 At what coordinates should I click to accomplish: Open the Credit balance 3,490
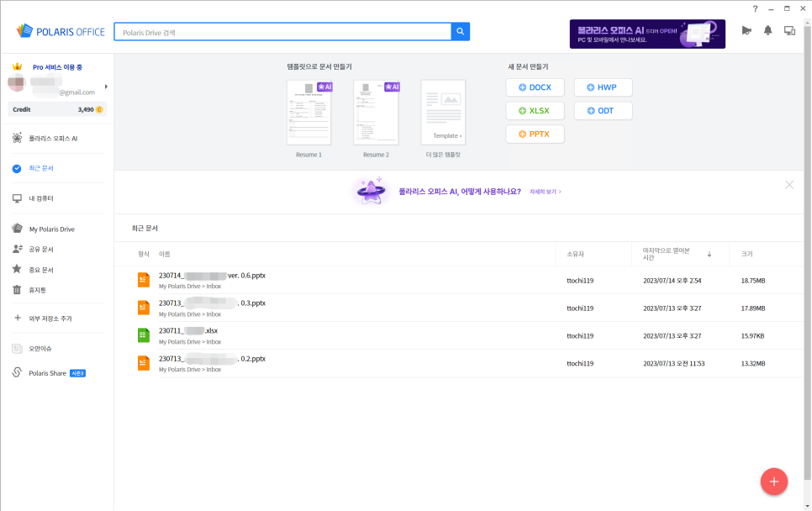tap(57, 109)
